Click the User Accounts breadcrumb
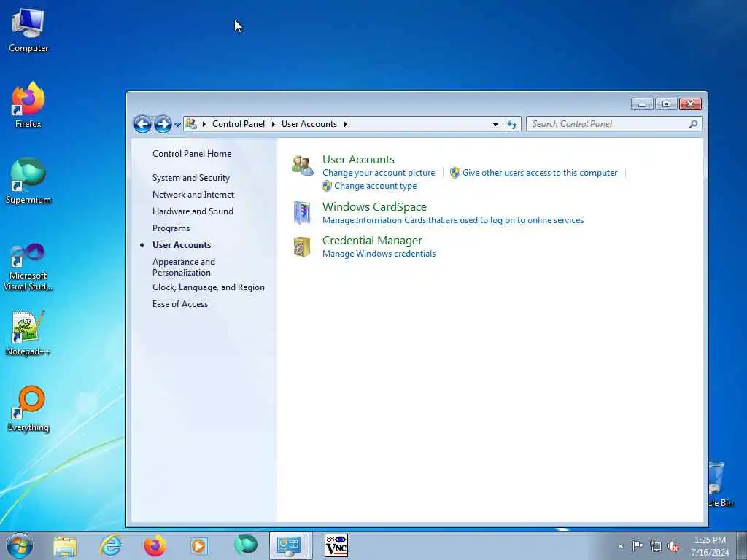This screenshot has height=560, width=747. 309,124
